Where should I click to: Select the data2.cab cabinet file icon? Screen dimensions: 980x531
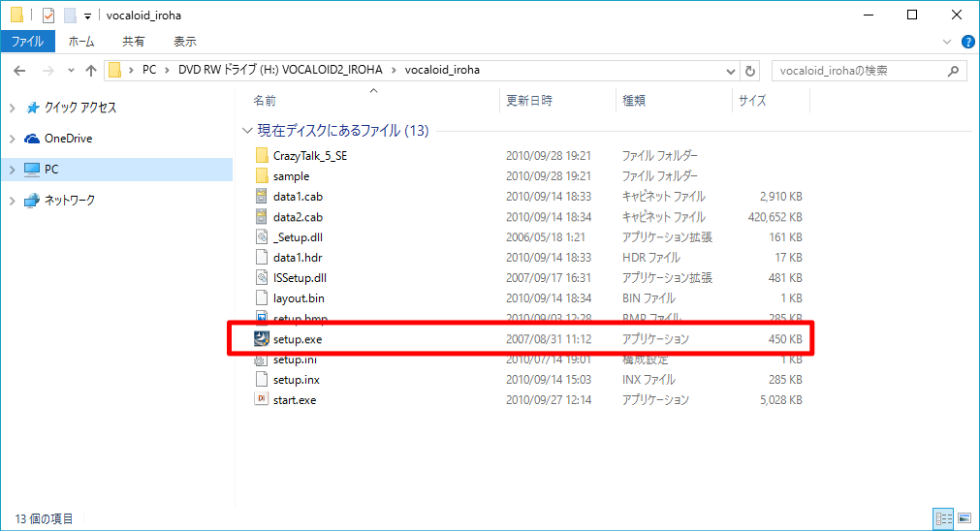pos(262,217)
